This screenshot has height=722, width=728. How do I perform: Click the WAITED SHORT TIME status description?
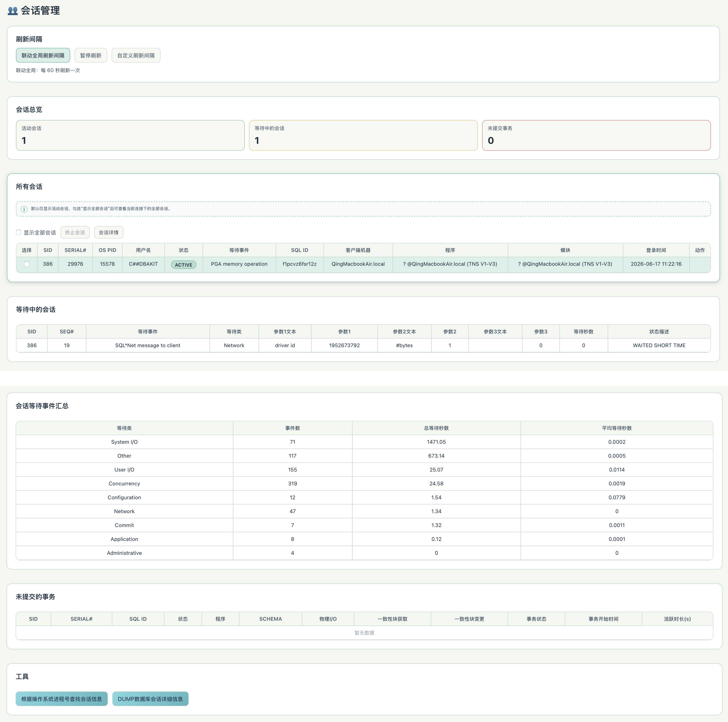point(659,345)
